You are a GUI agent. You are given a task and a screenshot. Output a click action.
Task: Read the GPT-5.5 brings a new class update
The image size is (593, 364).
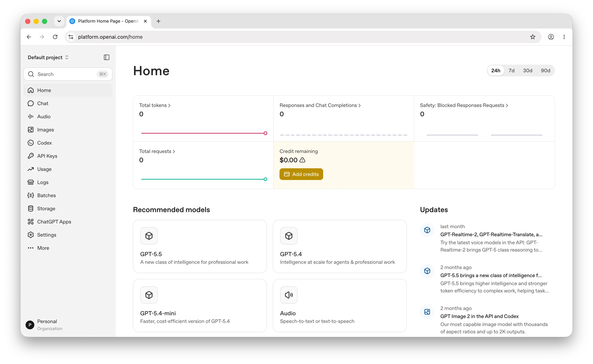click(491, 275)
